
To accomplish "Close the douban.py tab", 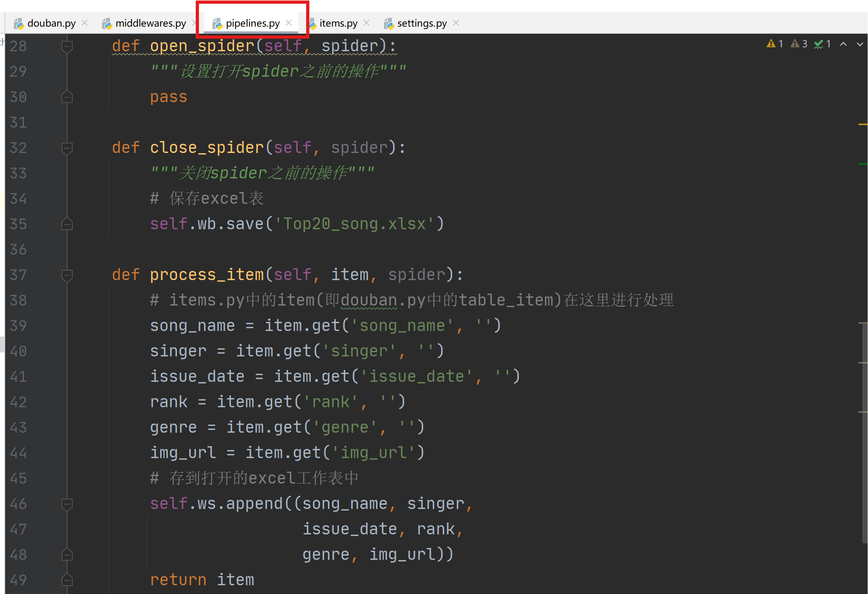I will coord(85,23).
